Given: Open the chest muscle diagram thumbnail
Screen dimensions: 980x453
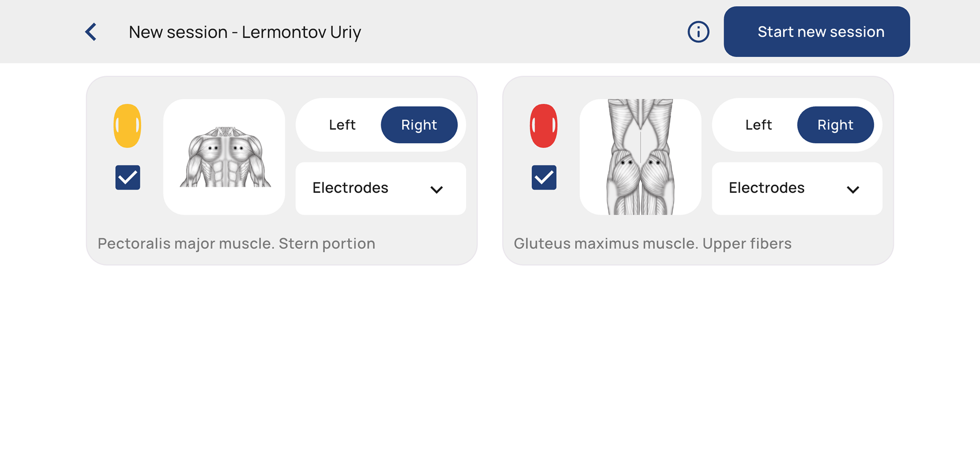Looking at the screenshot, I should [x=224, y=157].
